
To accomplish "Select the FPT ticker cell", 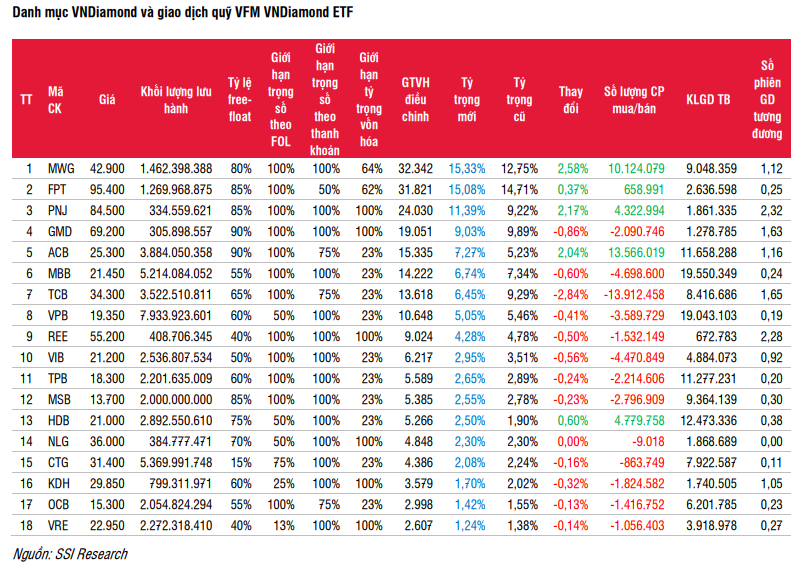I will point(57,190).
